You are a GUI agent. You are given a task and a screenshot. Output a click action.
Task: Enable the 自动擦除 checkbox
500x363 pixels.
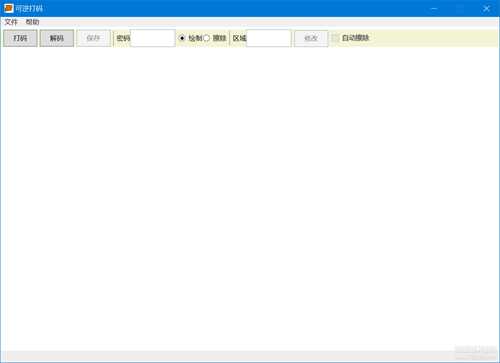335,38
